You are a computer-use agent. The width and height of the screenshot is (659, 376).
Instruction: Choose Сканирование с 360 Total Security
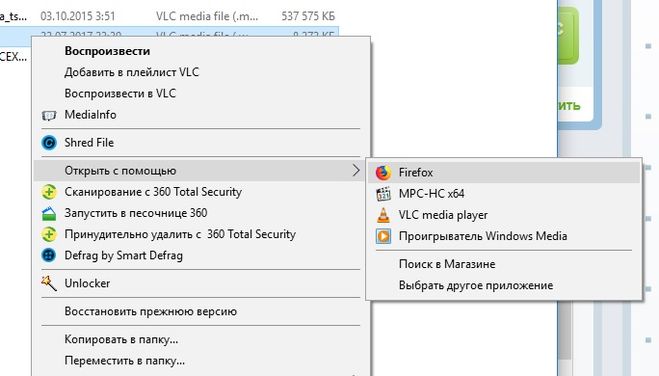pyautogui.click(x=153, y=192)
